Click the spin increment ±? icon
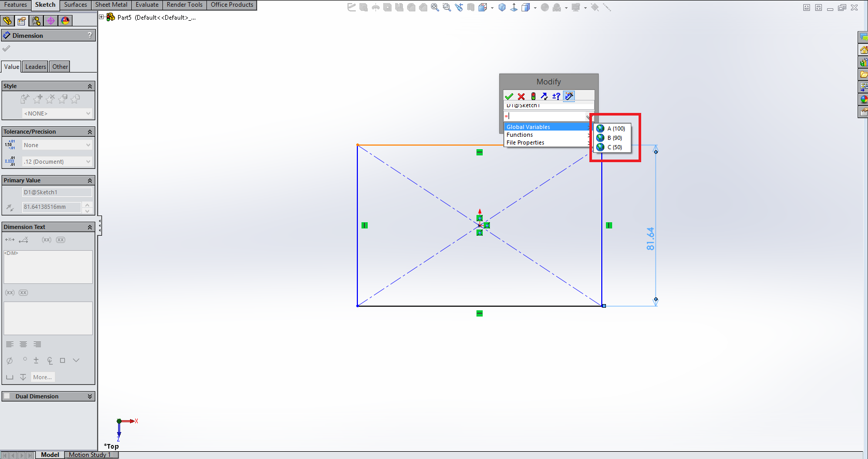 [556, 96]
